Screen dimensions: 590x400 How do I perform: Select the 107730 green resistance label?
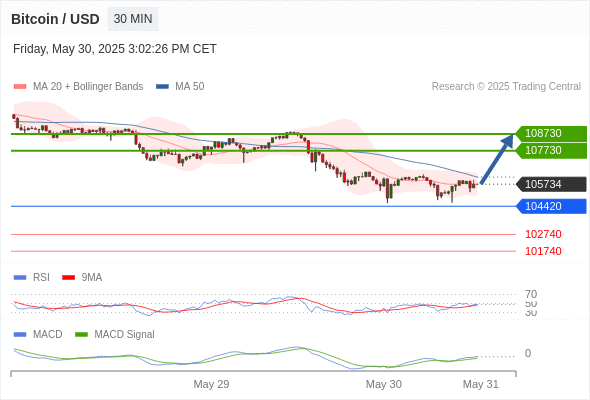(551, 151)
